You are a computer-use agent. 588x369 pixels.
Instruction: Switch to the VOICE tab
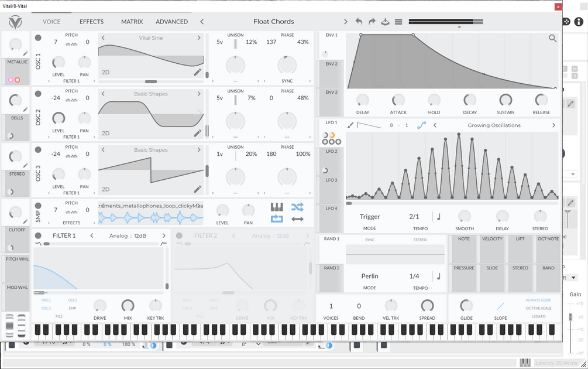click(51, 22)
